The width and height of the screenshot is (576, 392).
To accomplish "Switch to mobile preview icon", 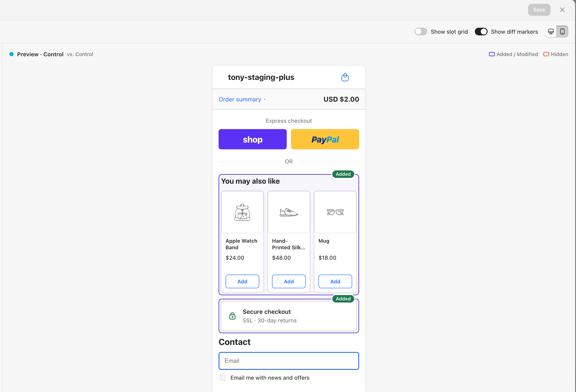I will 562,32.
